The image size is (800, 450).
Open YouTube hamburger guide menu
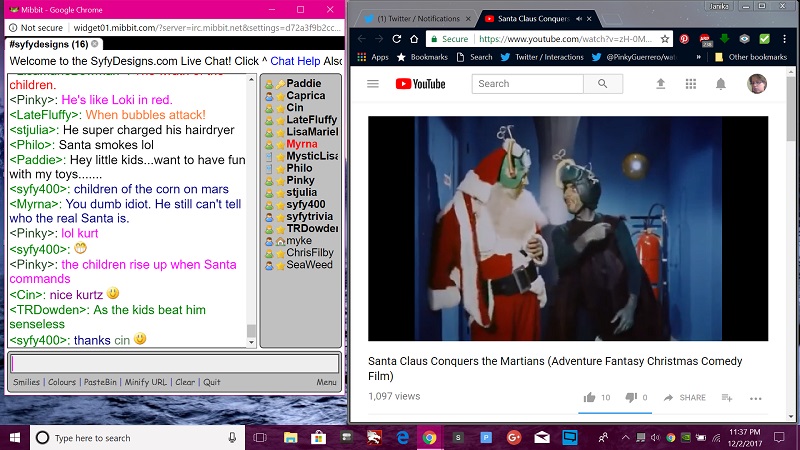pos(373,84)
